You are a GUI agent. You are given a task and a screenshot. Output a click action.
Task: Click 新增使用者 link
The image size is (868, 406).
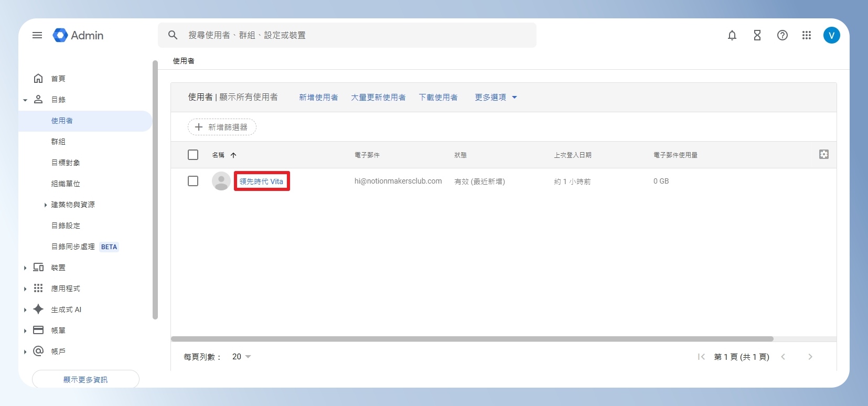(318, 97)
